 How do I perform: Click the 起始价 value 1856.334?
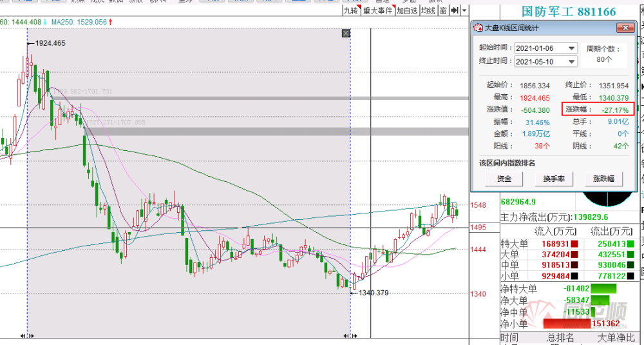(x=535, y=86)
